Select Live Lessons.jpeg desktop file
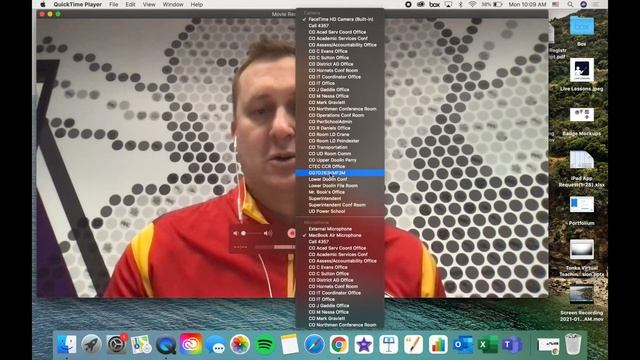The width and height of the screenshot is (640, 360). pos(582,70)
